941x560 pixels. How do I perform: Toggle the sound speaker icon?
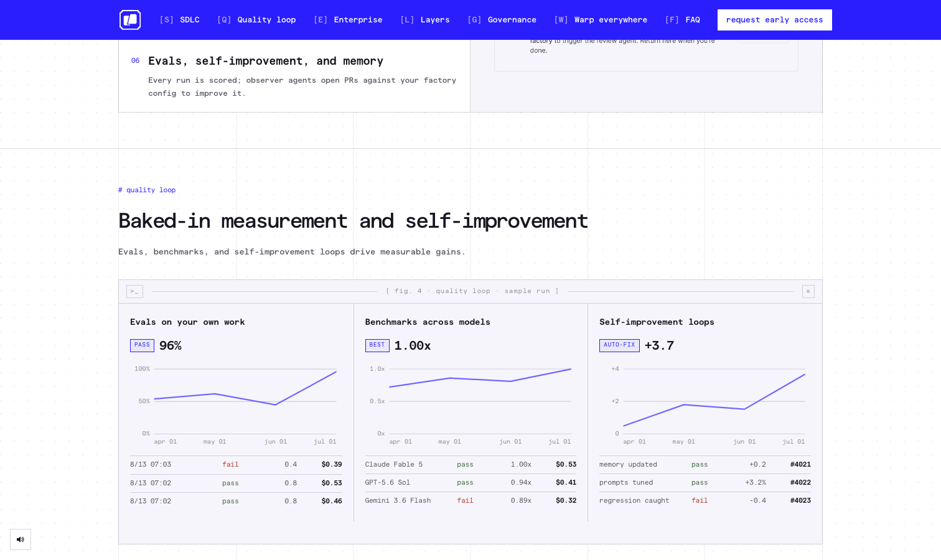click(x=21, y=539)
